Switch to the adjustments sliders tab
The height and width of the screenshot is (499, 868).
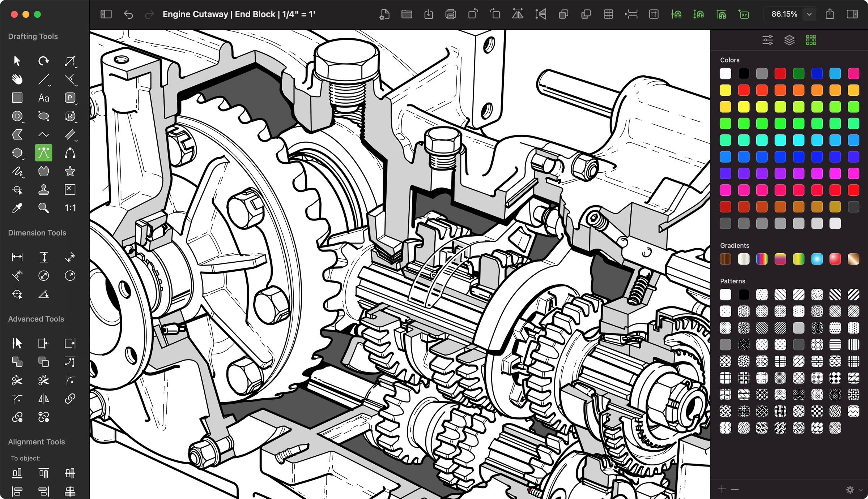[x=768, y=40]
